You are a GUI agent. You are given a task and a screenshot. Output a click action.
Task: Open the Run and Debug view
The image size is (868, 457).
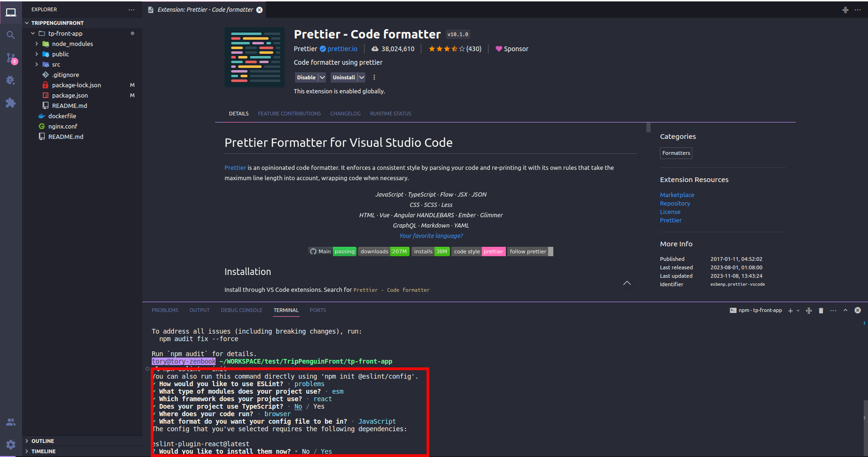(x=11, y=80)
